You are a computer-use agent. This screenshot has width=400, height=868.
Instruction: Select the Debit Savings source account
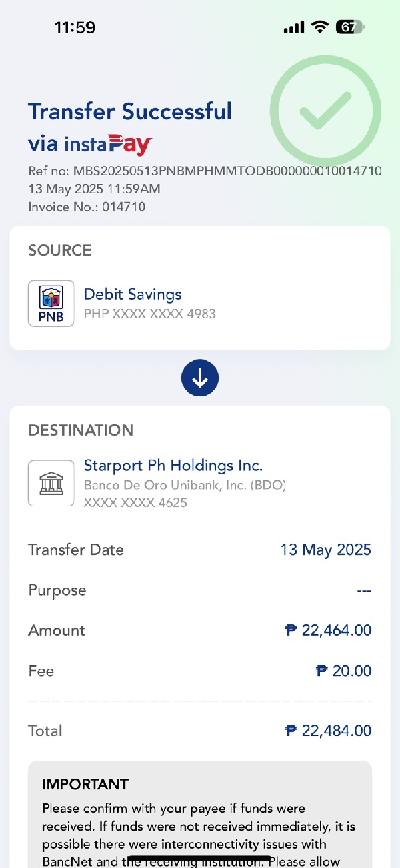pyautogui.click(x=133, y=294)
